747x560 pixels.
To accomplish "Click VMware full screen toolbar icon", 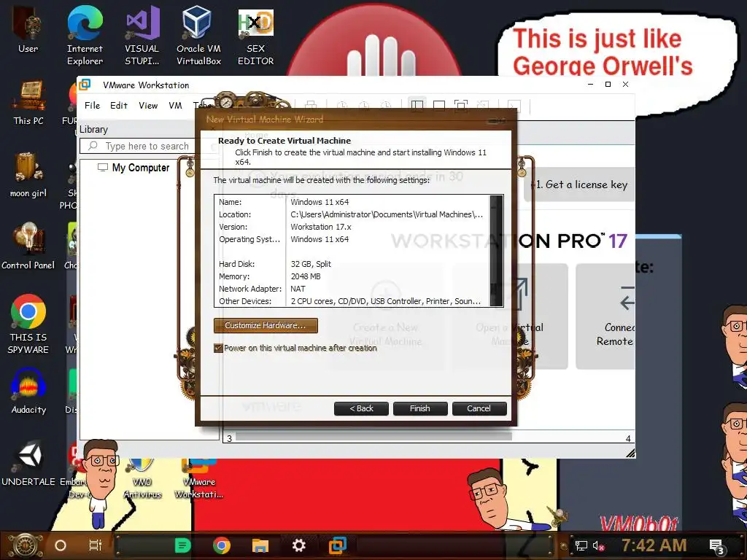I will 461,105.
